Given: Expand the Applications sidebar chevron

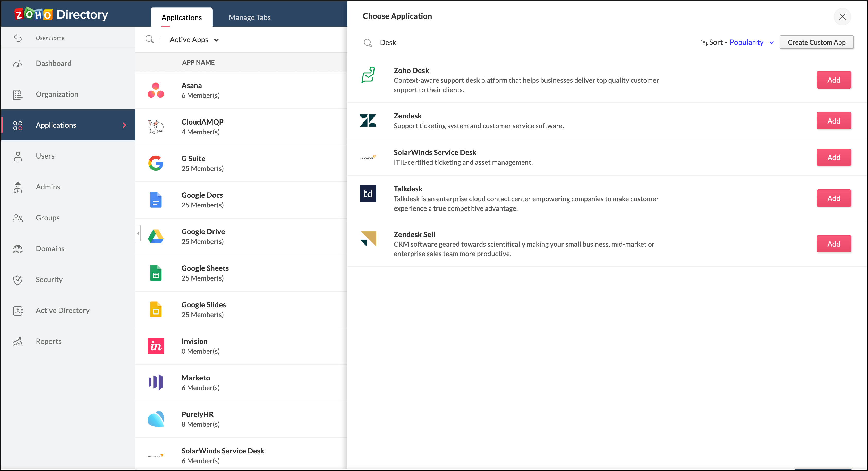Looking at the screenshot, I should (x=124, y=125).
